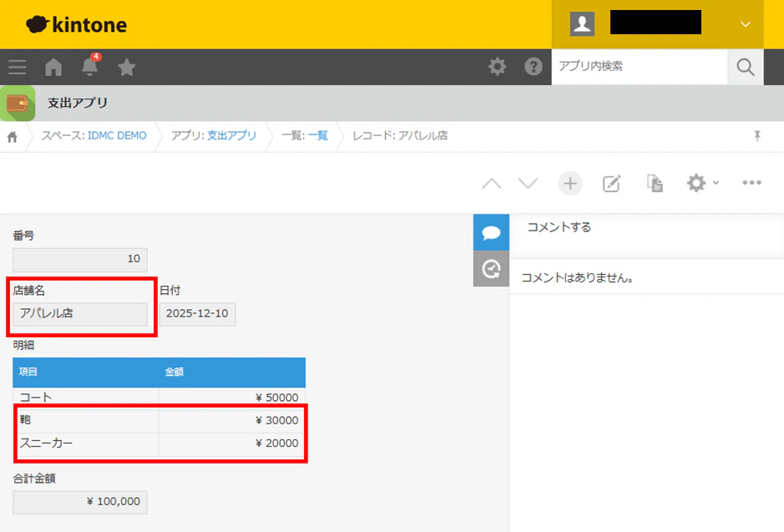
Task: Click the 番号 field value 10
Action: click(x=80, y=259)
